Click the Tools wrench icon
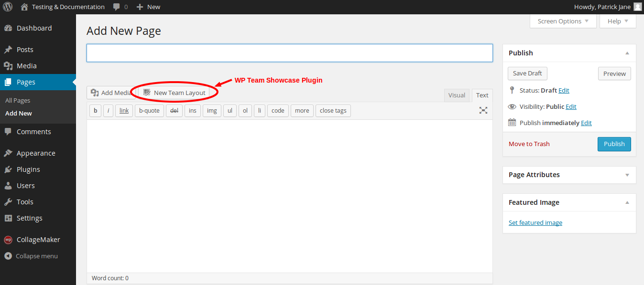 (8, 202)
